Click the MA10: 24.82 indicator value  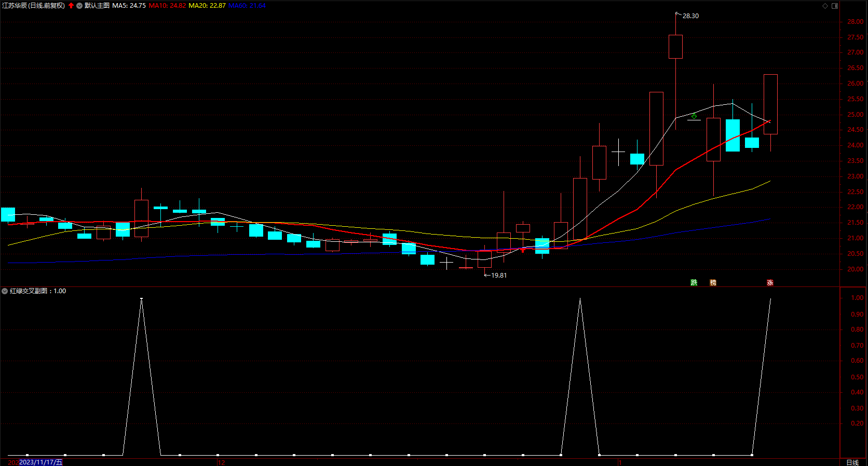(167, 6)
